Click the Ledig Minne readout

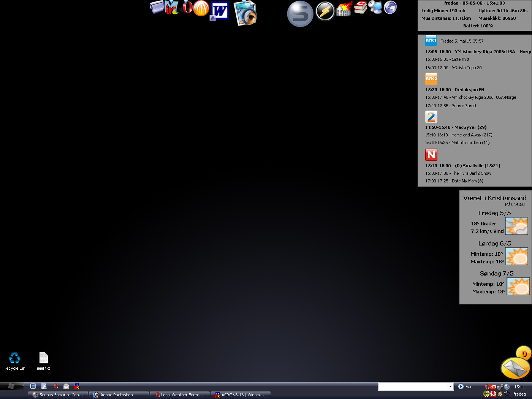click(443, 11)
